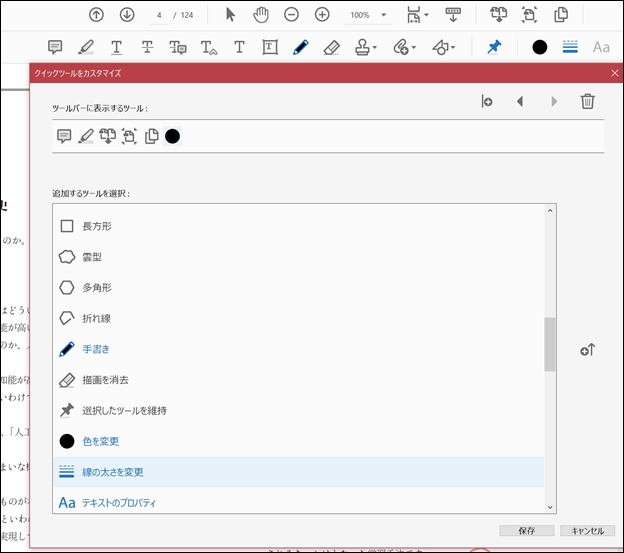Image resolution: width=624 pixels, height=553 pixels.
Task: Click the Aa text properties icon in toolbar
Action: (601, 47)
